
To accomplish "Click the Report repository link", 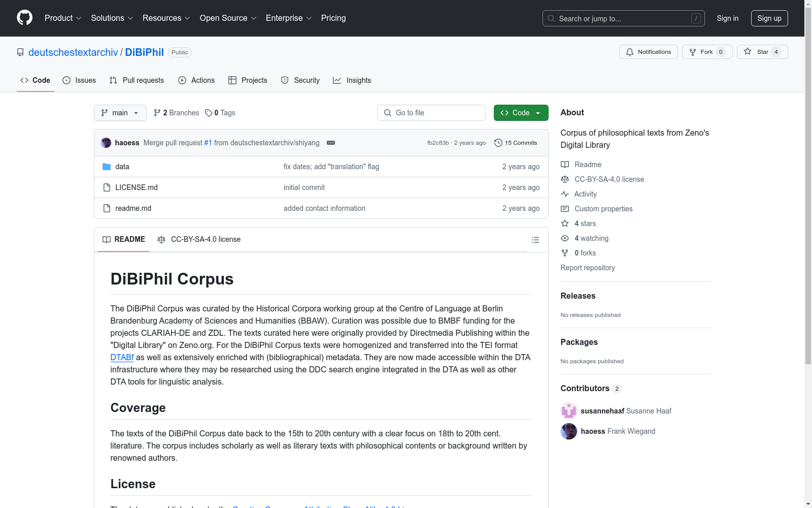I will [x=588, y=268].
